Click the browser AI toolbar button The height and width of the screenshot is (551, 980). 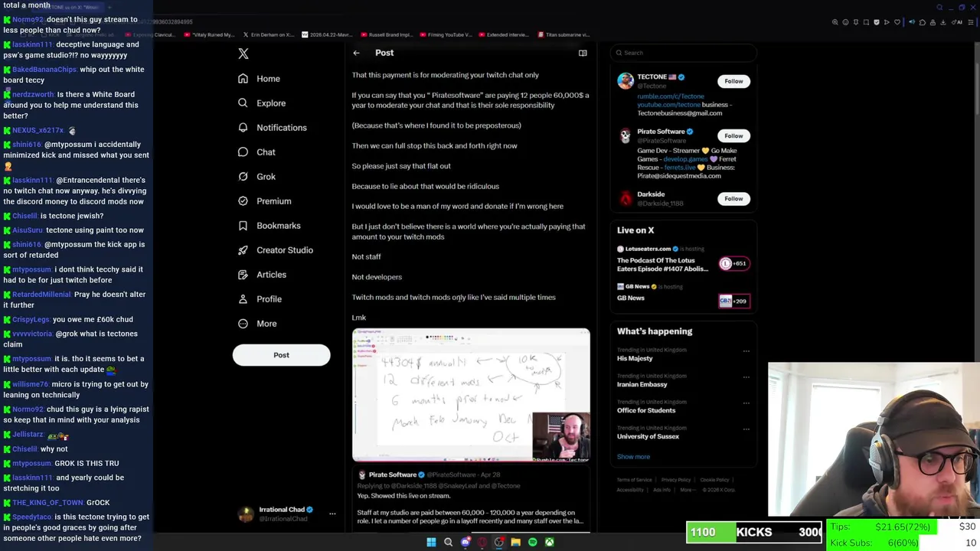pyautogui.click(x=957, y=22)
